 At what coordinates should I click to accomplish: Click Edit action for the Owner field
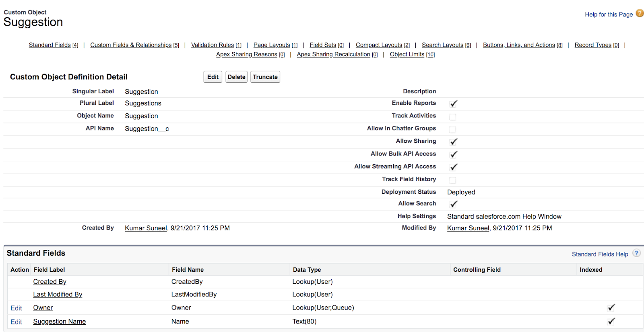tap(17, 308)
